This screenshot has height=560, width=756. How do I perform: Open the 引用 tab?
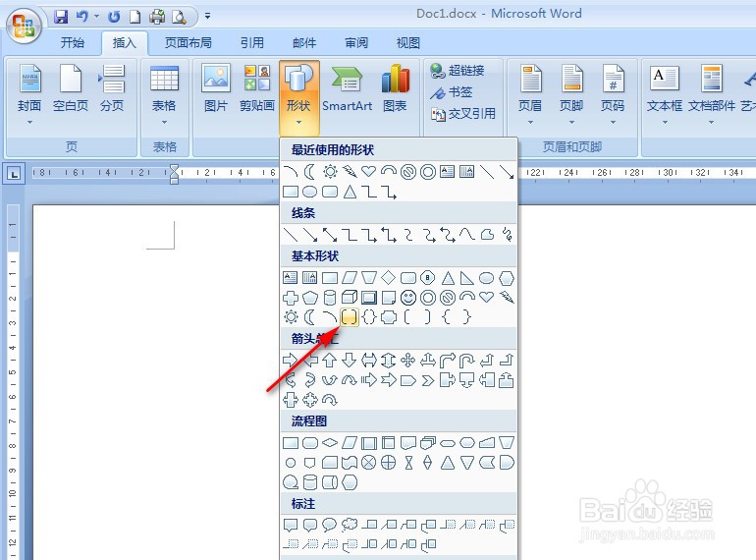click(x=252, y=43)
